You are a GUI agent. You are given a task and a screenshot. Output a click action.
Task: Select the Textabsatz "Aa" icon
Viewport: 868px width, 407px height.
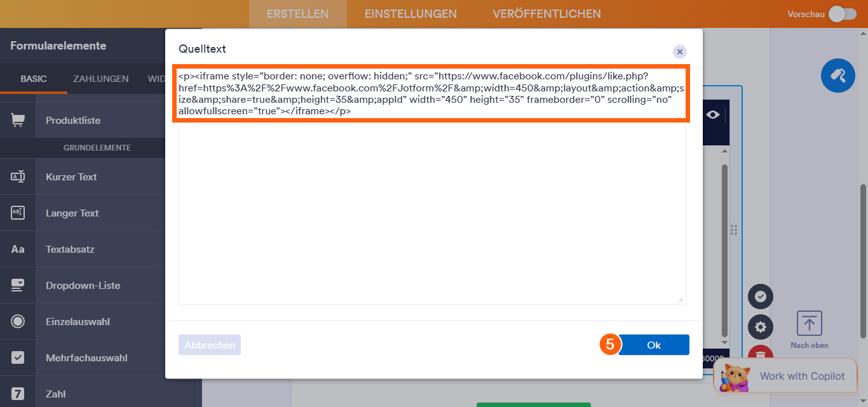click(x=18, y=249)
